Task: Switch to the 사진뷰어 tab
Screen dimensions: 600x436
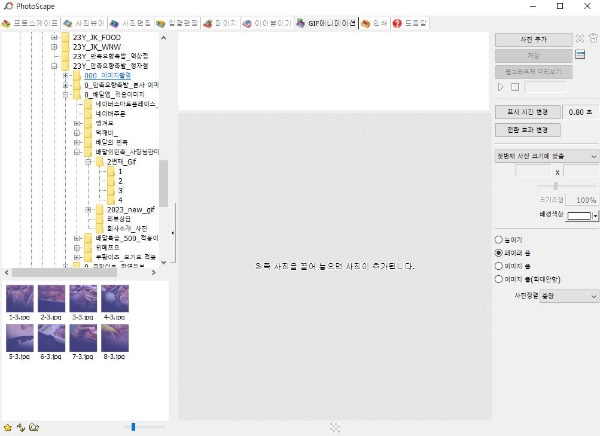Action: 84,23
